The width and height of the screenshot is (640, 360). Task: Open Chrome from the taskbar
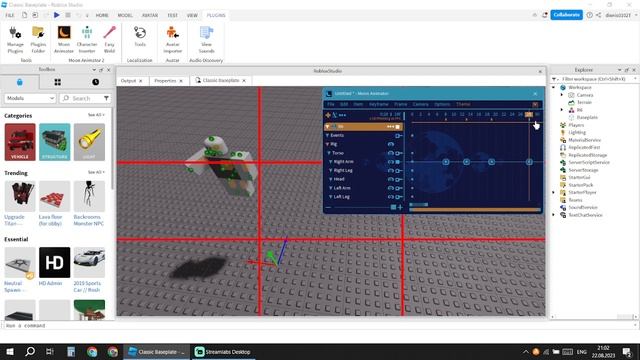(92, 351)
